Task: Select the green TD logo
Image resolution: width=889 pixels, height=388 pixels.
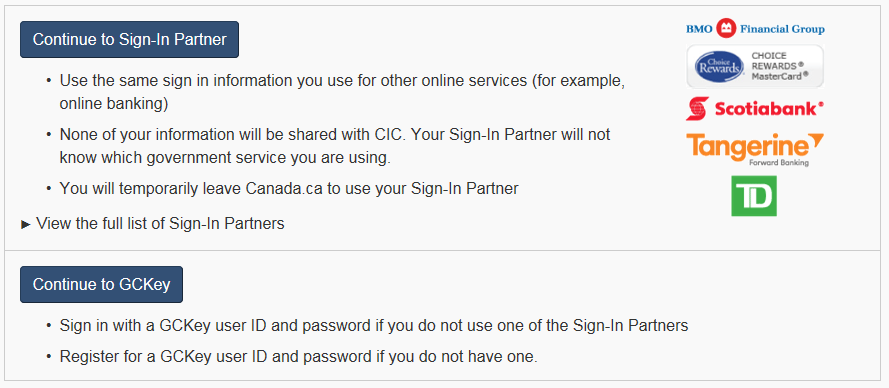Action: [x=754, y=196]
